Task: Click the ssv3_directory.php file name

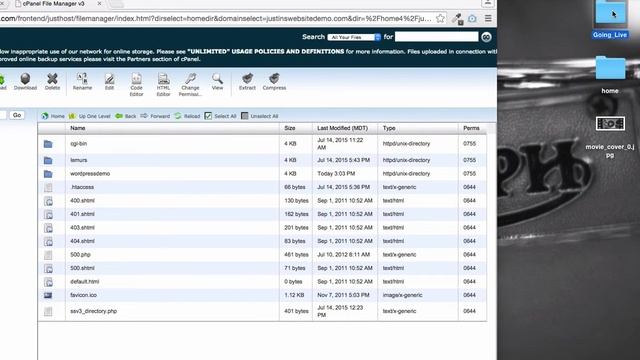Action: coord(93,311)
